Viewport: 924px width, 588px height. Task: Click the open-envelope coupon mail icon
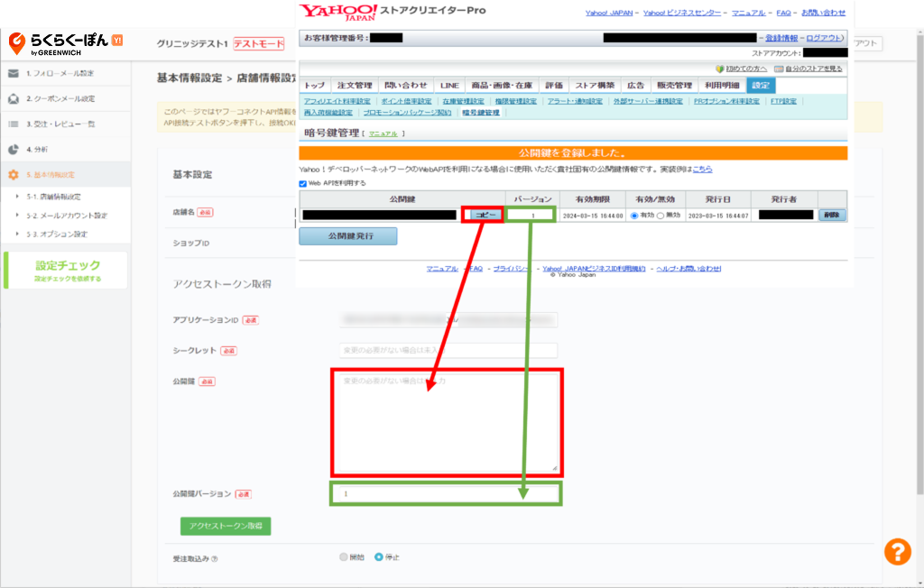click(13, 98)
